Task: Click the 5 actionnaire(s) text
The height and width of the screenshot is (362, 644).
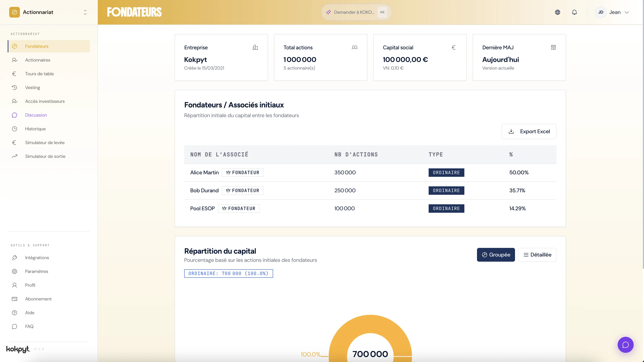Action: pyautogui.click(x=299, y=68)
